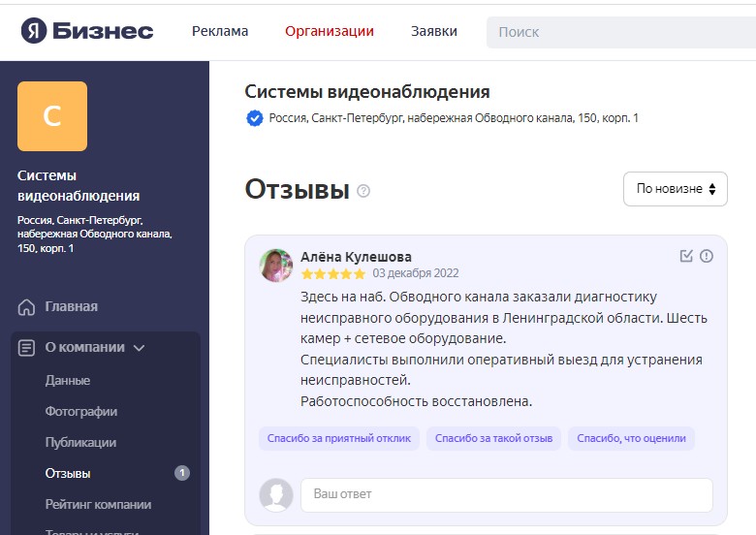Viewport: 756px width, 535px height.
Task: Click the blue verified checkmark badge
Action: (255, 118)
